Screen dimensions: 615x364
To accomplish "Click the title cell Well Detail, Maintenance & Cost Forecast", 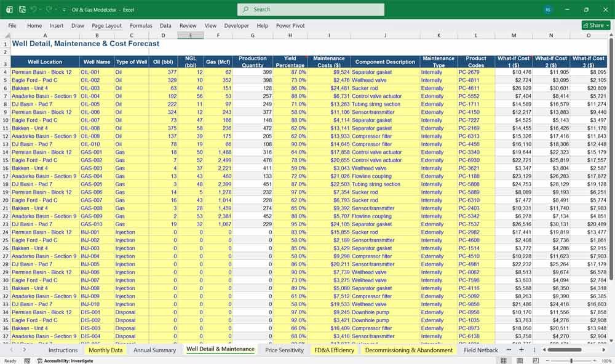I will click(85, 44).
